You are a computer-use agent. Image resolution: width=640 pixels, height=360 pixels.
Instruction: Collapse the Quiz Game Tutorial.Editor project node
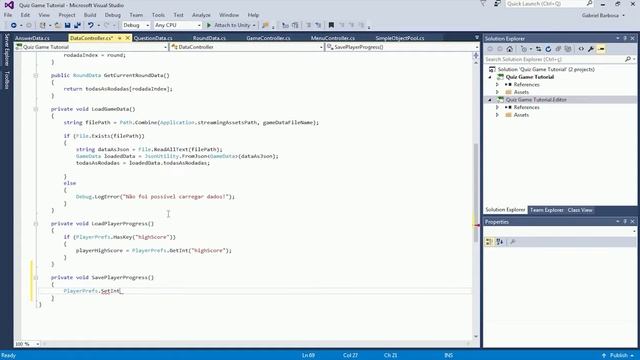pos(490,100)
